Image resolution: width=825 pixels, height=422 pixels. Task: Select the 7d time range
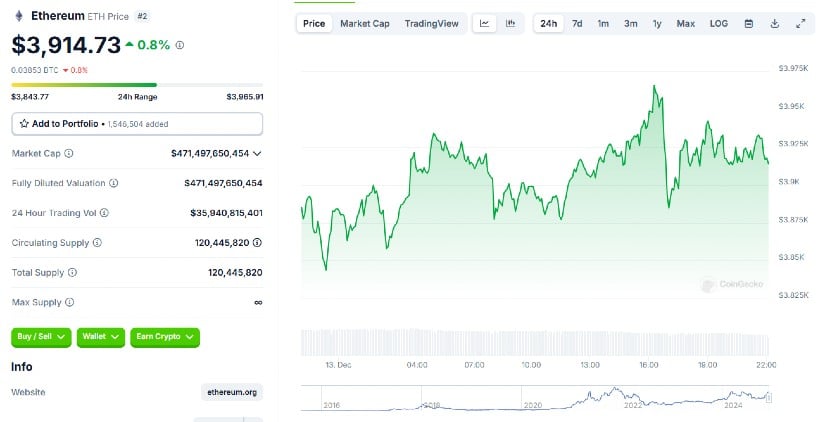point(577,23)
